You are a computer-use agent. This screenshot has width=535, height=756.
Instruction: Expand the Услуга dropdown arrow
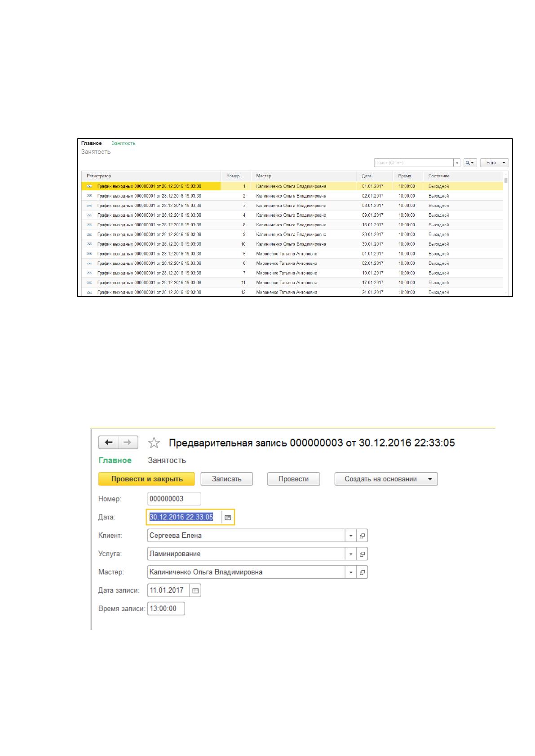(x=351, y=554)
